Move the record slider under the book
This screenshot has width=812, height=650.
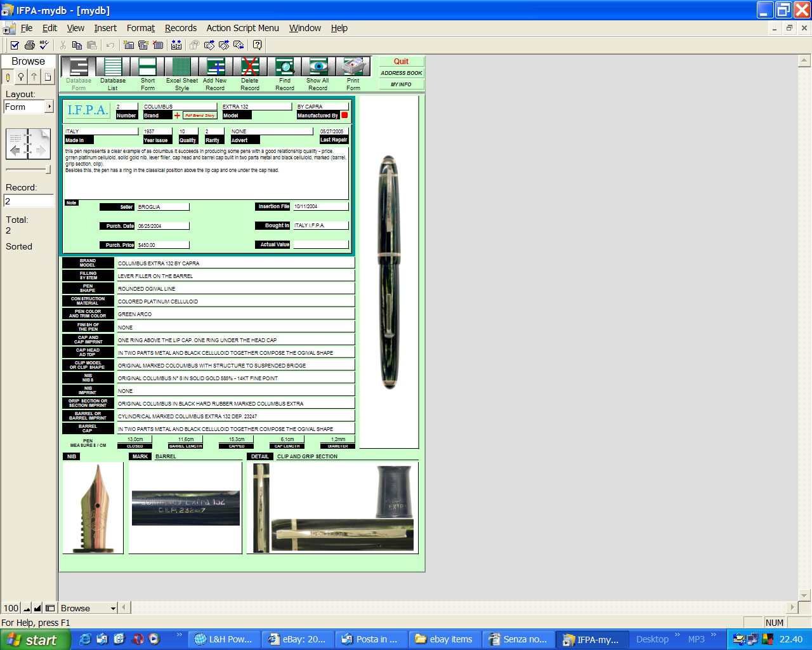(x=48, y=169)
